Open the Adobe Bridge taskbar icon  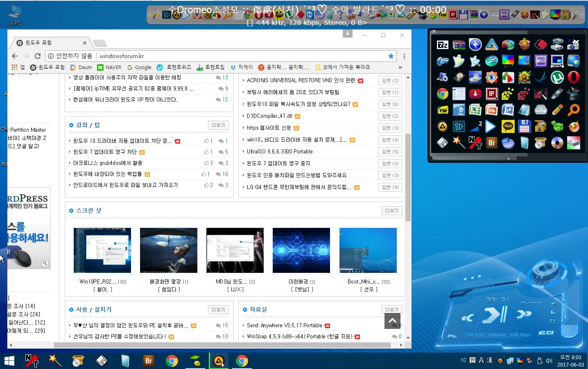point(149,361)
